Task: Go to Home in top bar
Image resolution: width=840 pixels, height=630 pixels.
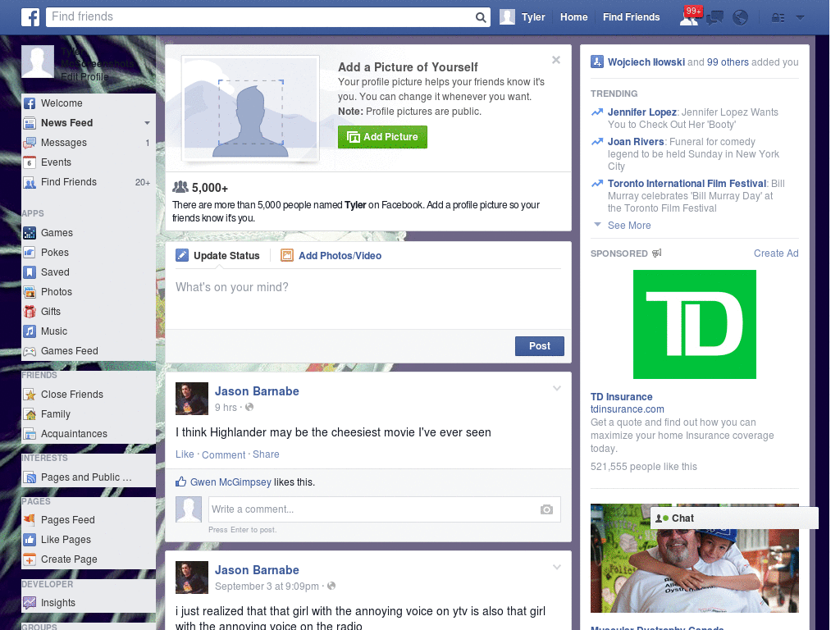Action: click(573, 18)
